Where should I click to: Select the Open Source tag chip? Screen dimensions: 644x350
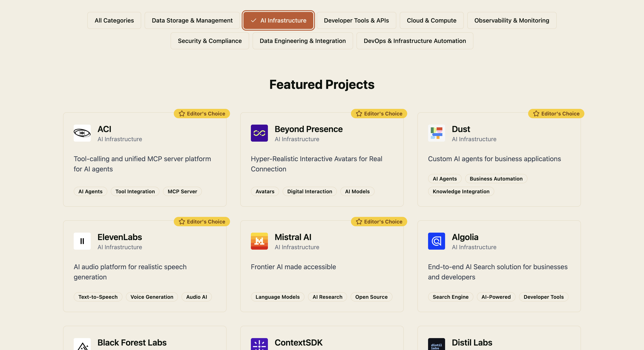click(x=371, y=297)
